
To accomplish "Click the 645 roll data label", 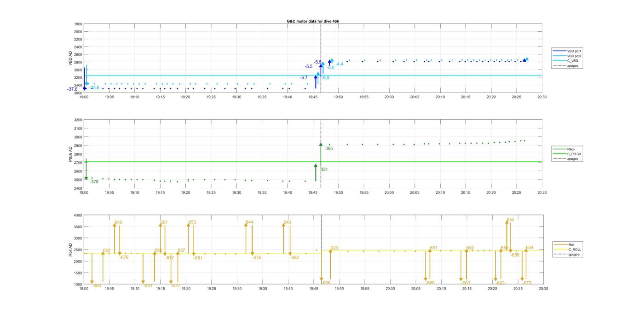I will 118,222.
